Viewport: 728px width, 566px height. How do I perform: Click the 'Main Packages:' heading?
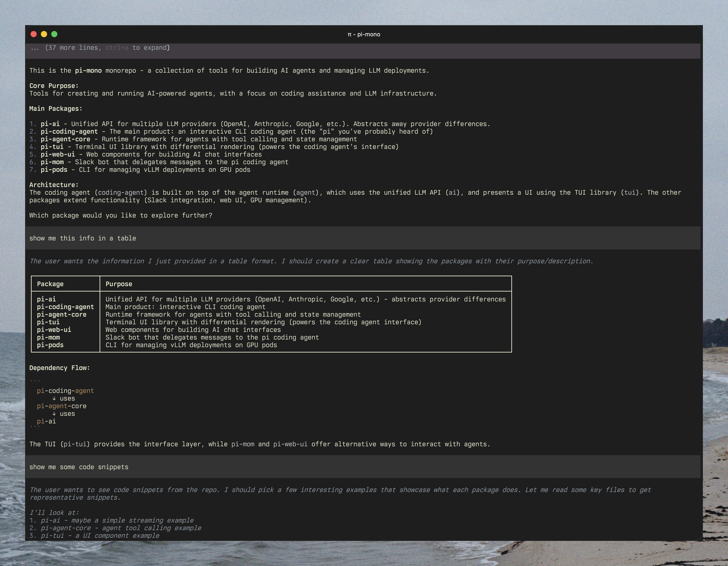[56, 109]
